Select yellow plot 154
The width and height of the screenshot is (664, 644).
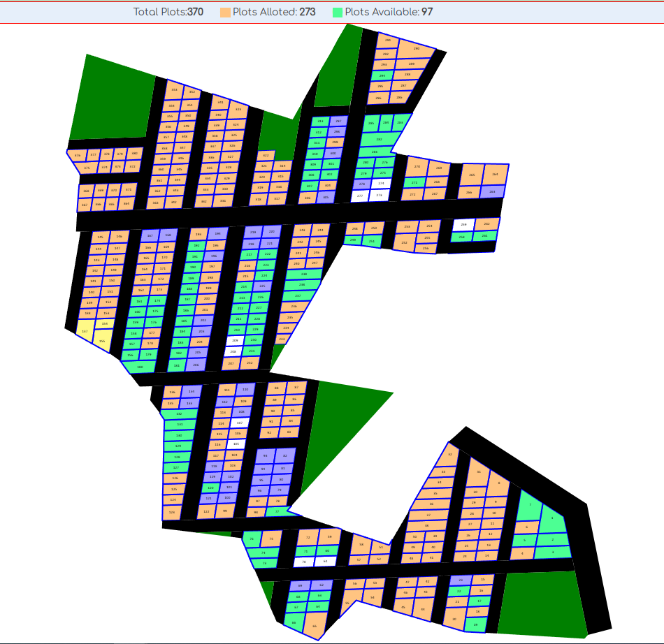click(x=105, y=323)
